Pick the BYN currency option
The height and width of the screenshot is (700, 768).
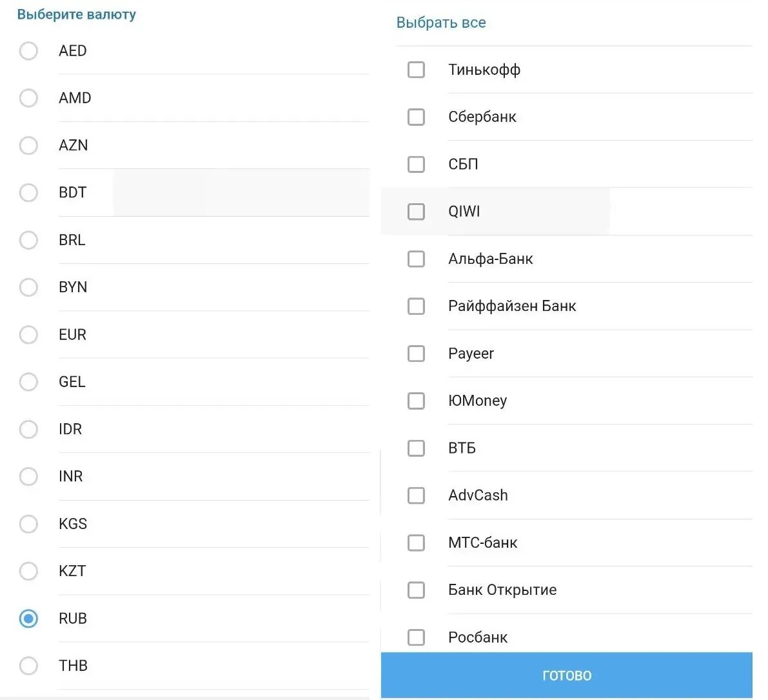click(x=28, y=287)
